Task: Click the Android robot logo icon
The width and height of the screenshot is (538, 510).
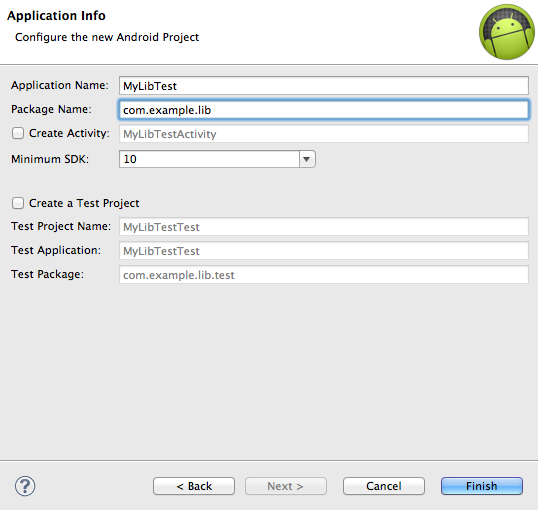Action: 507,32
